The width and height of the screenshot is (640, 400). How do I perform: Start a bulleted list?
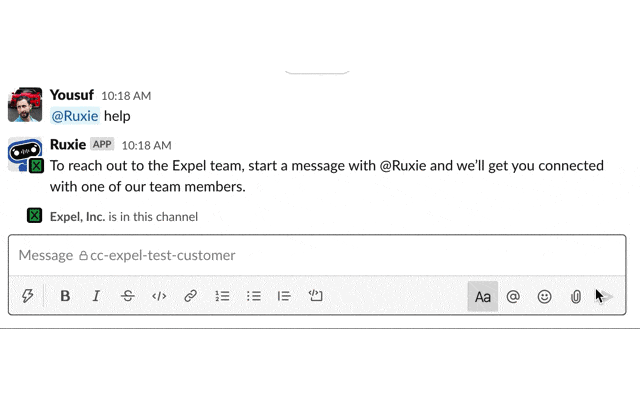click(x=253, y=296)
